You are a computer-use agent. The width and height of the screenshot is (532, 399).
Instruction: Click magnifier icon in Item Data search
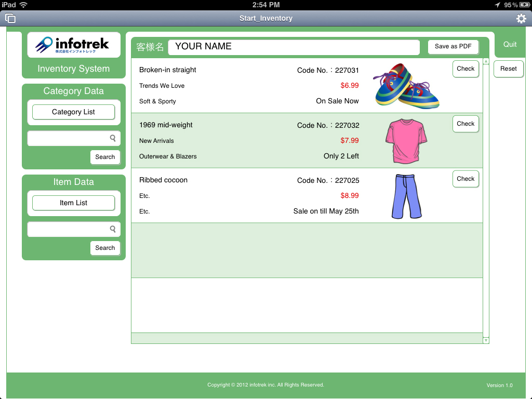(113, 229)
